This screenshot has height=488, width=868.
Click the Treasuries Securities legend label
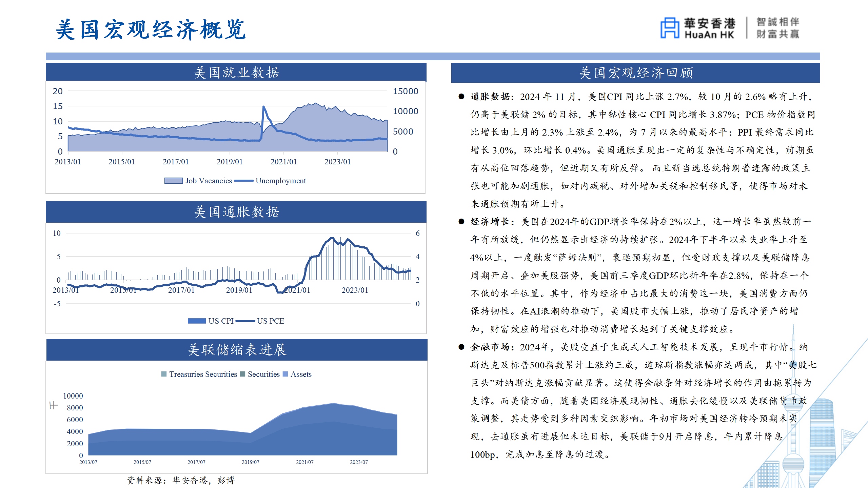point(203,374)
